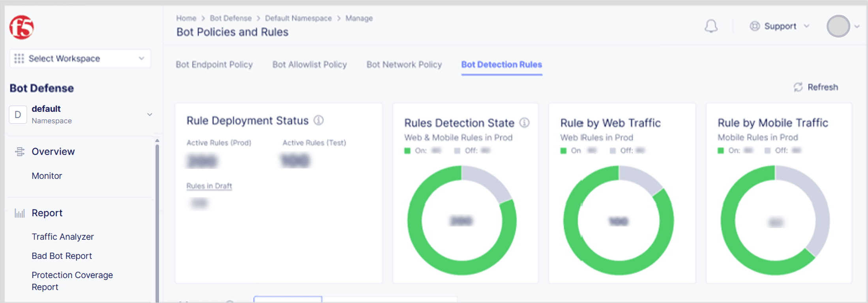This screenshot has width=868, height=303.
Task: Go to Bot Defense breadcrumb
Action: point(231,18)
